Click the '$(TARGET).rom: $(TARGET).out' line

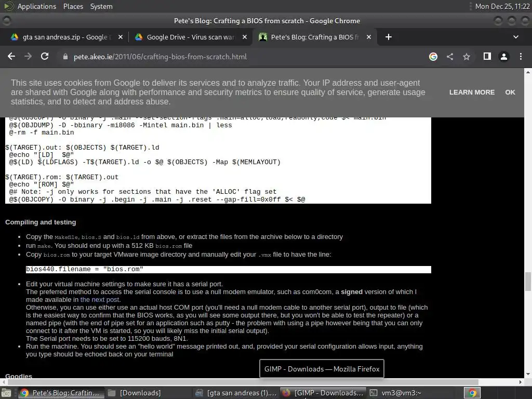[62, 177]
